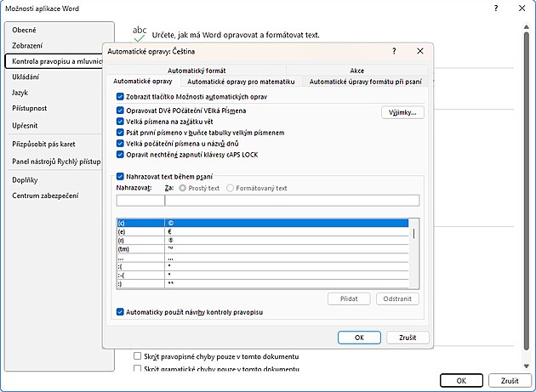Disable 'Nahrazovat text během psaní' option
This screenshot has height=392, width=536.
click(120, 176)
